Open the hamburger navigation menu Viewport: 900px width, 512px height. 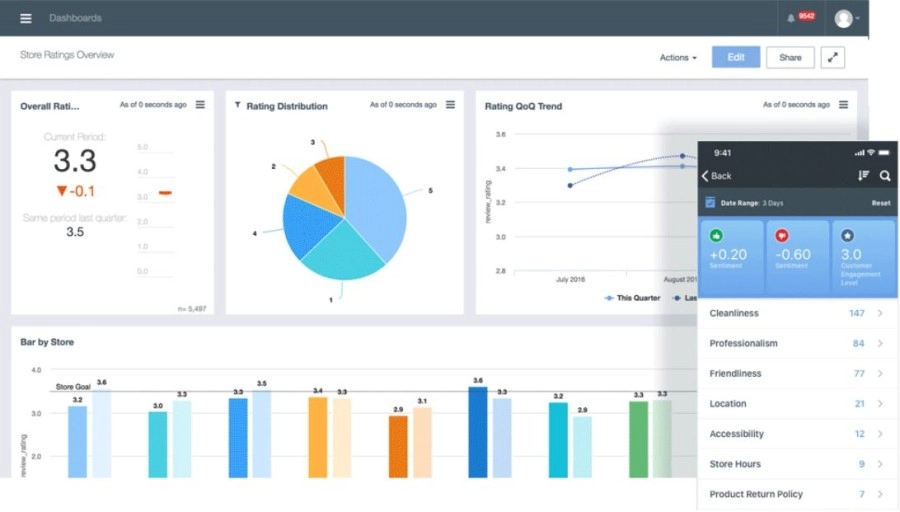tap(26, 18)
